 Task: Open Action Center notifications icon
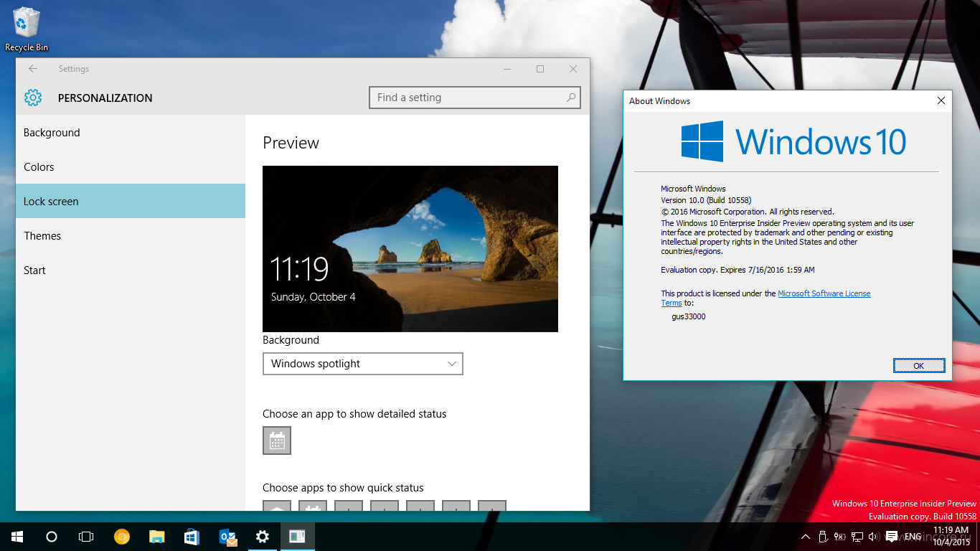click(x=892, y=537)
